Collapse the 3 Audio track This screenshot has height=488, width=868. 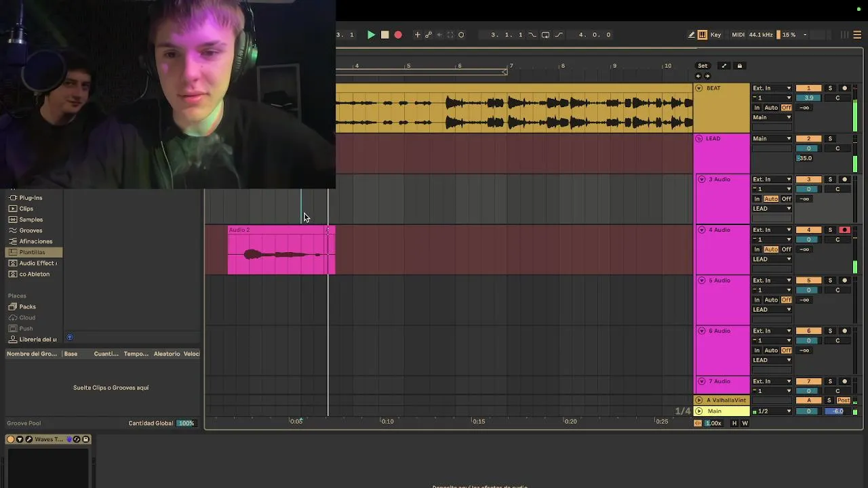[702, 179]
